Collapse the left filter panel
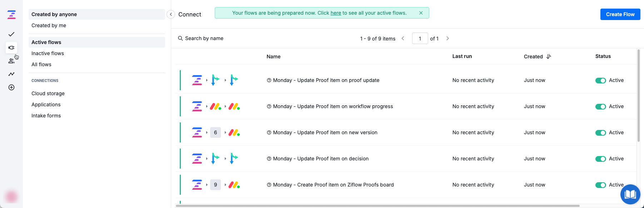644x208 pixels. (x=171, y=14)
